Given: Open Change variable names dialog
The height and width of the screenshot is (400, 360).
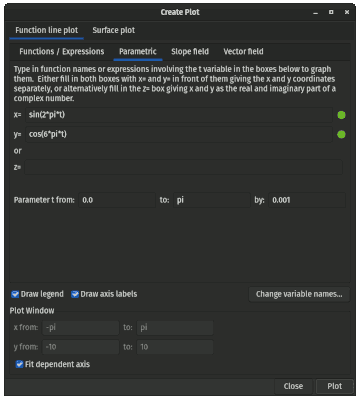Looking at the screenshot, I should pyautogui.click(x=299, y=294).
